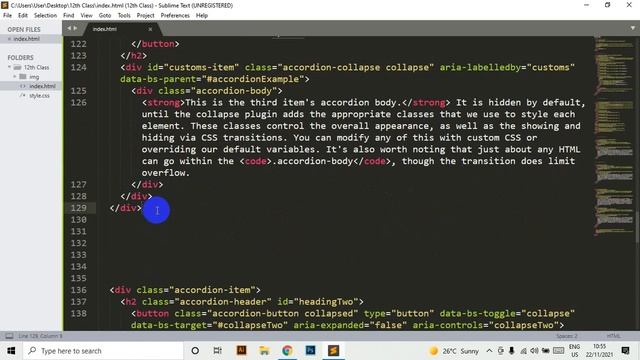Image resolution: width=640 pixels, height=360 pixels.
Task: Open the Tools menu
Action: pos(124,16)
